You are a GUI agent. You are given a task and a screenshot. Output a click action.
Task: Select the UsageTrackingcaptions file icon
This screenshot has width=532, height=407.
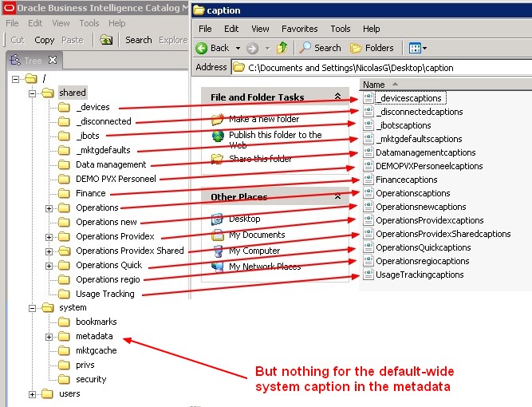[x=368, y=275]
